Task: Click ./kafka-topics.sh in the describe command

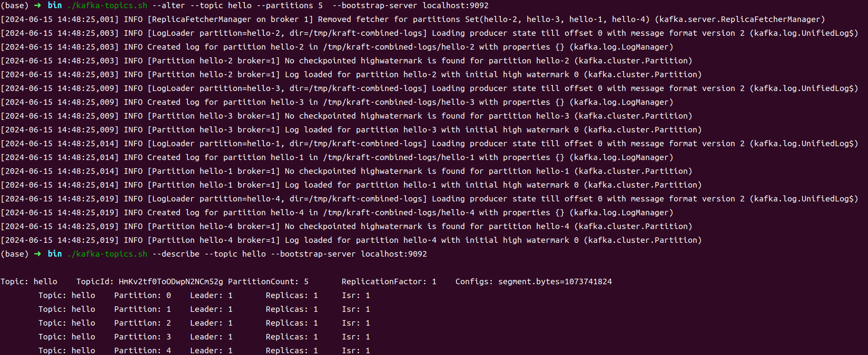Action: point(107,254)
